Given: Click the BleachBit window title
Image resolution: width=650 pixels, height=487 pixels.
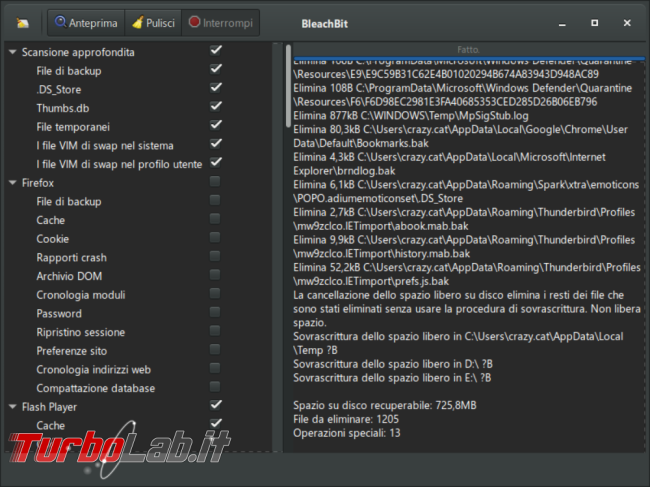Looking at the screenshot, I should pos(324,24).
